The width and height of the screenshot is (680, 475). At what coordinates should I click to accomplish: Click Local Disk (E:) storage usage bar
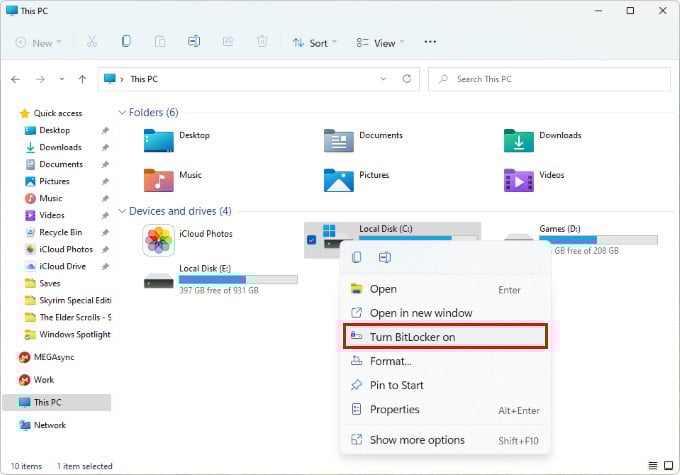coord(239,280)
